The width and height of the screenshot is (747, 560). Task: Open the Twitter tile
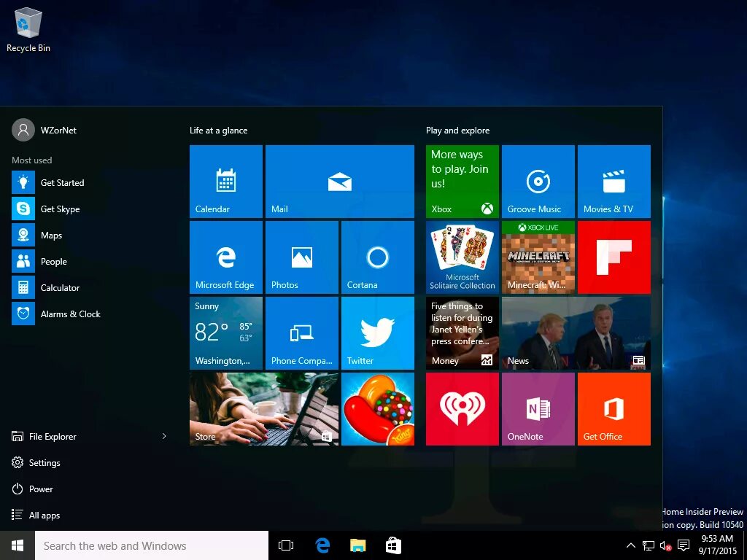[x=377, y=332]
